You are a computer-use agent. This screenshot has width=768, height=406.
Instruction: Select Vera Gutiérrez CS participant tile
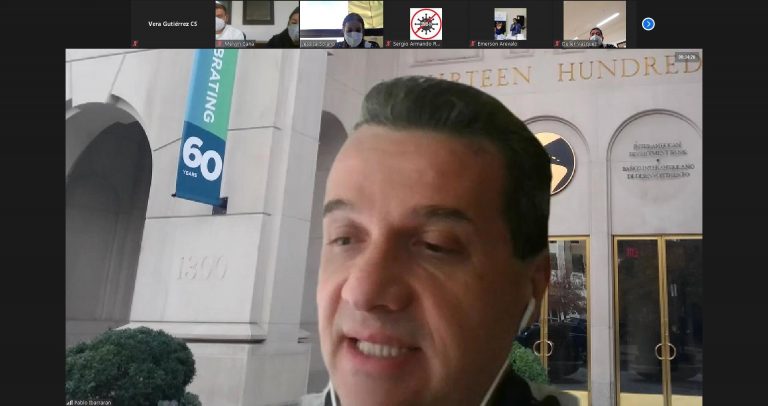click(172, 23)
